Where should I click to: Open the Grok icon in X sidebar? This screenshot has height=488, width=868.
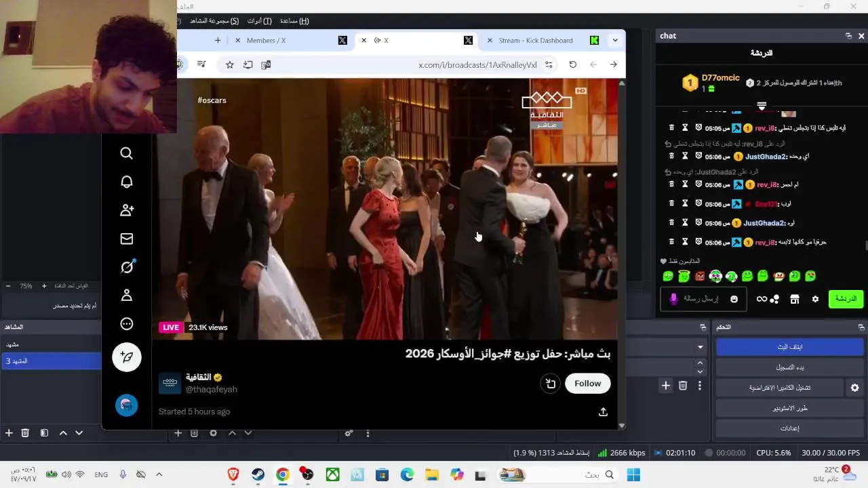[127, 267]
